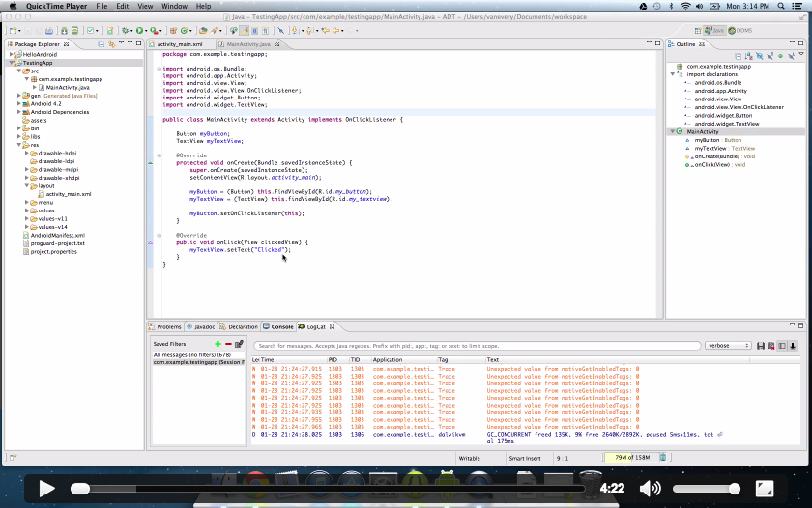This screenshot has height=508, width=812.
Task: Enter QuickTime fullscreen mode
Action: pos(765,489)
